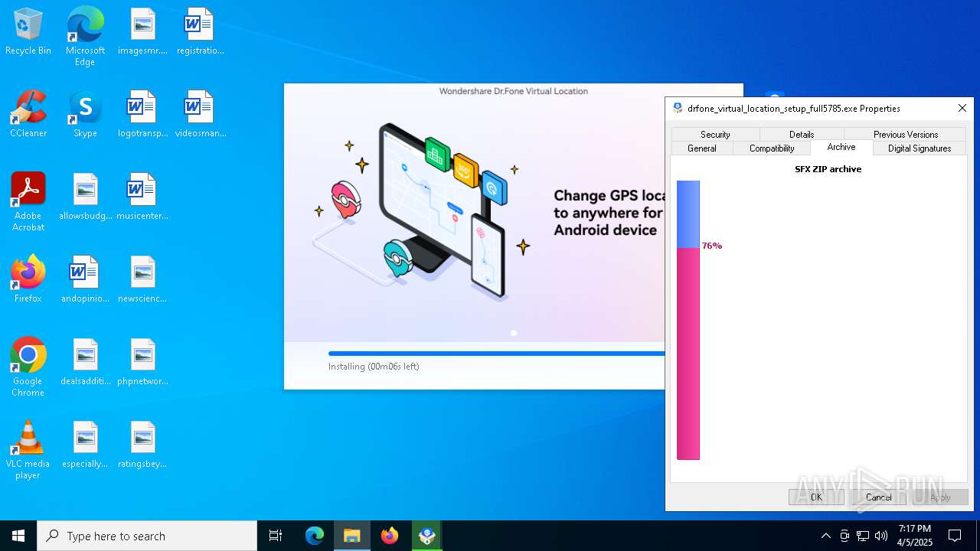Select the dealsadditi image file
Viewport: 980px width, 551px height.
85,363
